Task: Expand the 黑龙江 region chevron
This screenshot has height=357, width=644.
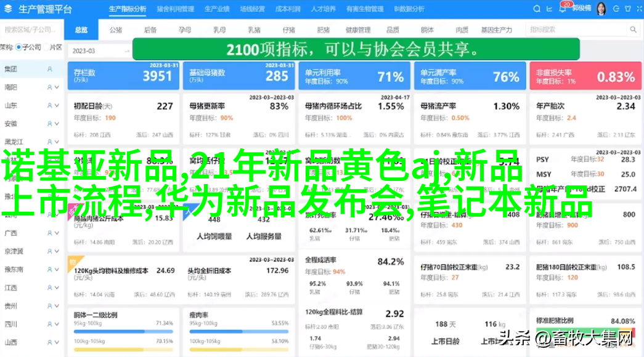Action: point(57,142)
